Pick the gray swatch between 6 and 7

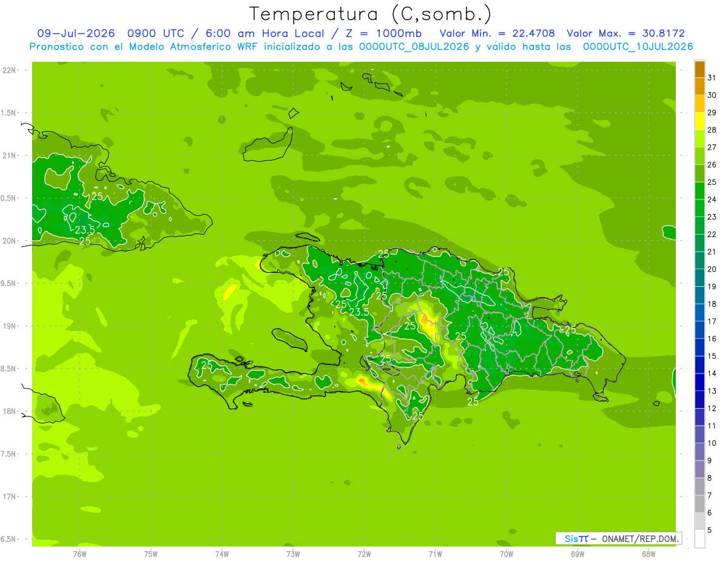tap(699, 504)
